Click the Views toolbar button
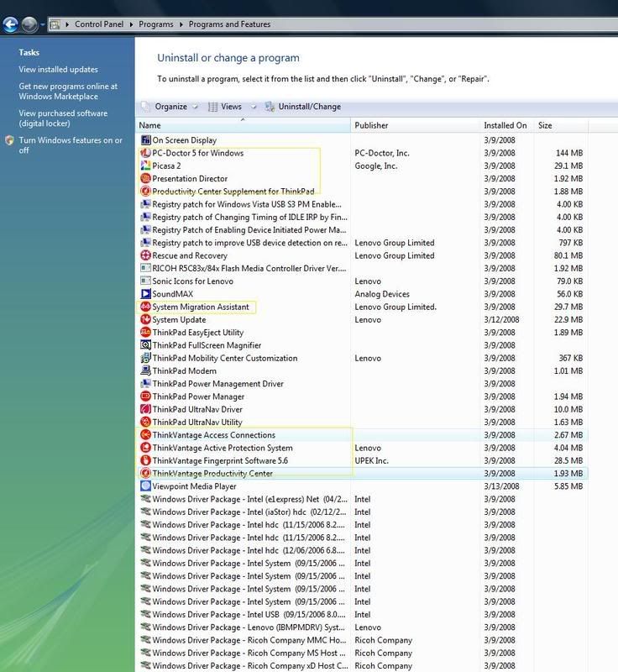 226,107
